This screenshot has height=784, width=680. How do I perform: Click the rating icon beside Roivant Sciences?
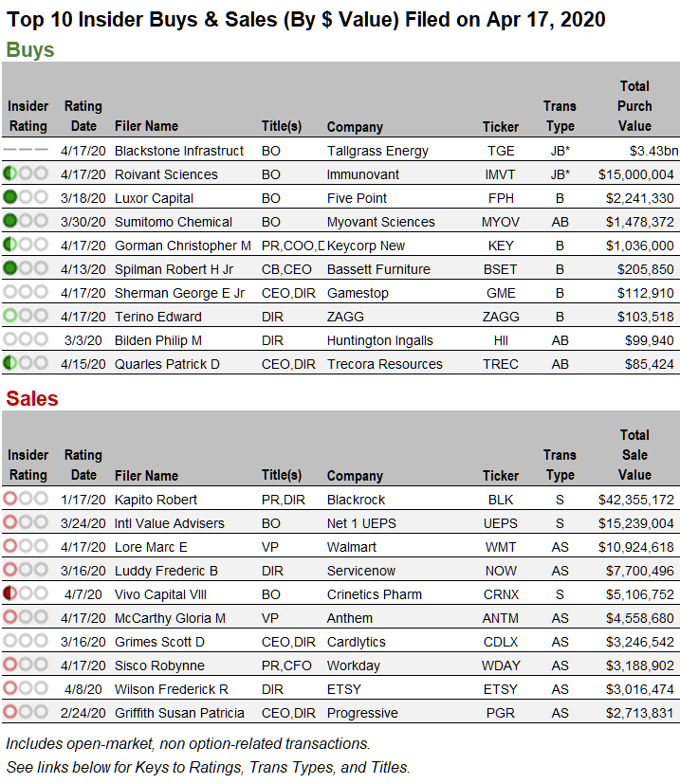[27, 174]
